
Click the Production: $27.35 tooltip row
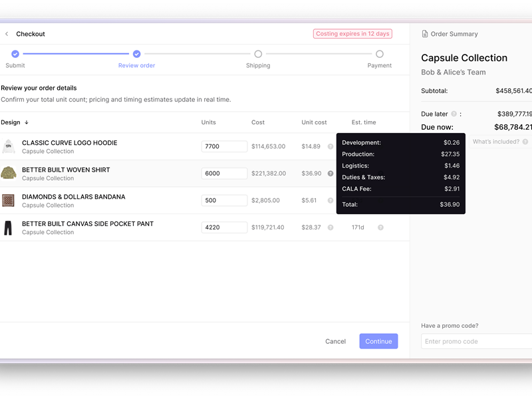tap(401, 154)
